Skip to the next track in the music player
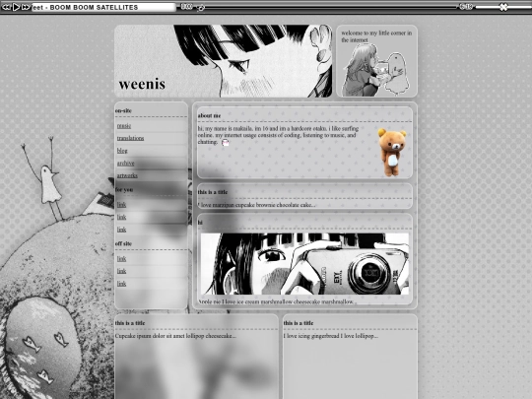Screen dimensions: 532x399 [26, 7]
